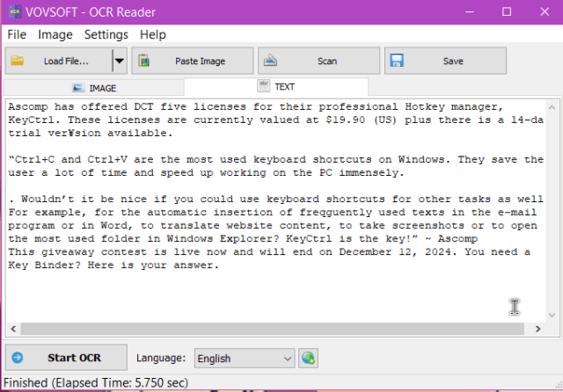This screenshot has width=563, height=392.
Task: Click the Load File... button label
Action: coord(66,61)
